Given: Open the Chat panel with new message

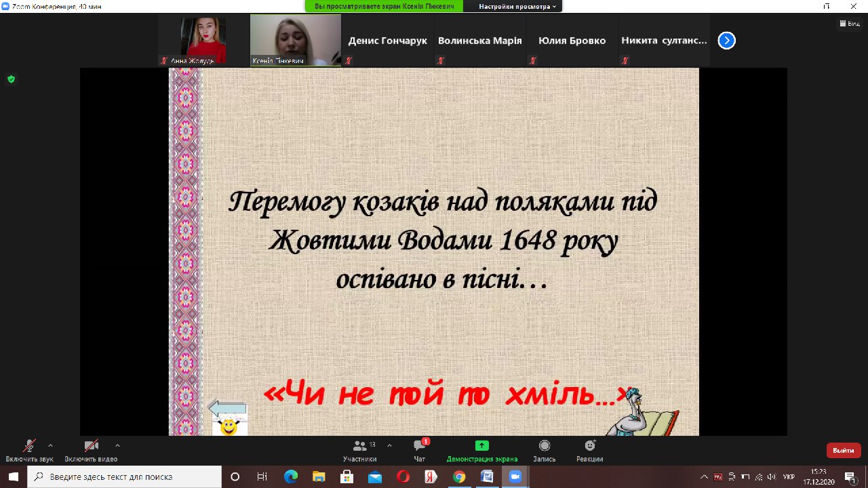Looking at the screenshot, I should (x=420, y=446).
